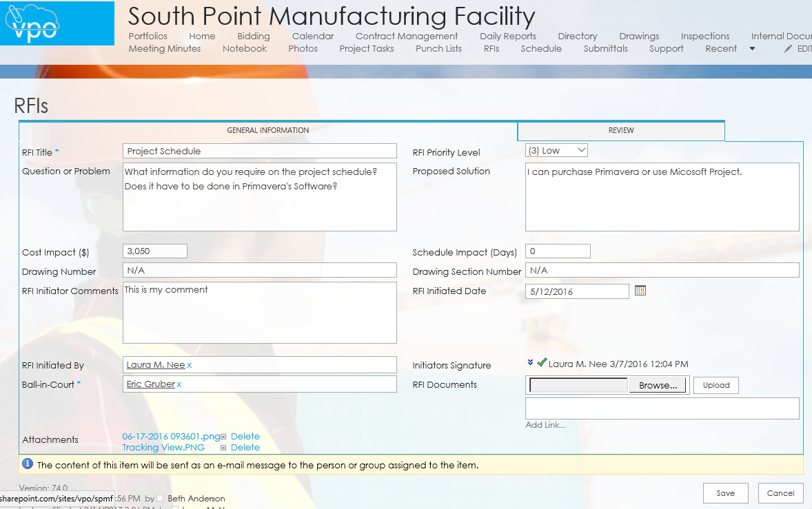
Task: Click the green signature checkmark icon
Action: pos(542,363)
